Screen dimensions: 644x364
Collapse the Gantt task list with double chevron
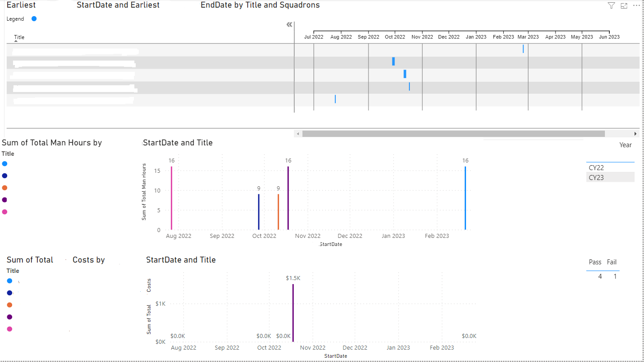[x=289, y=25]
